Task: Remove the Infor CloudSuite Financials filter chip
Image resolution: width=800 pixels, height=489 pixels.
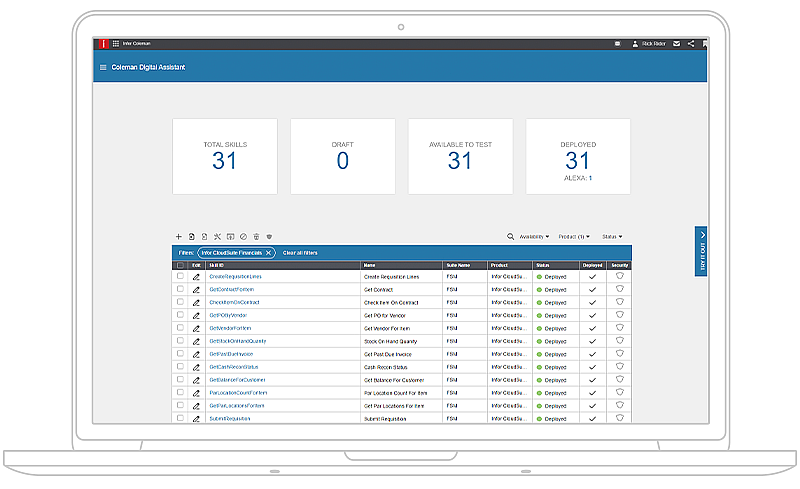Action: coord(268,253)
